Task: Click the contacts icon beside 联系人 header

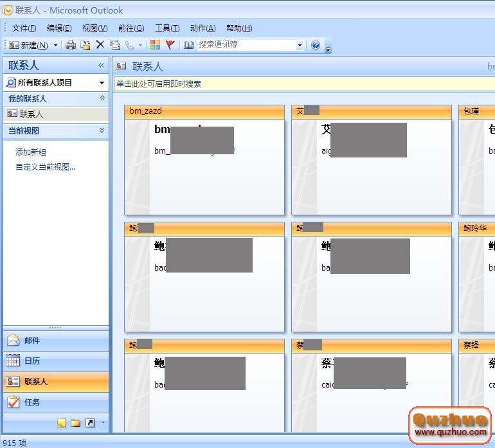Action: pos(121,66)
